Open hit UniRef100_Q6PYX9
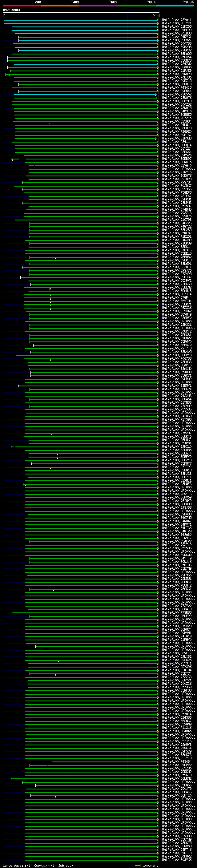 pos(176,101)
